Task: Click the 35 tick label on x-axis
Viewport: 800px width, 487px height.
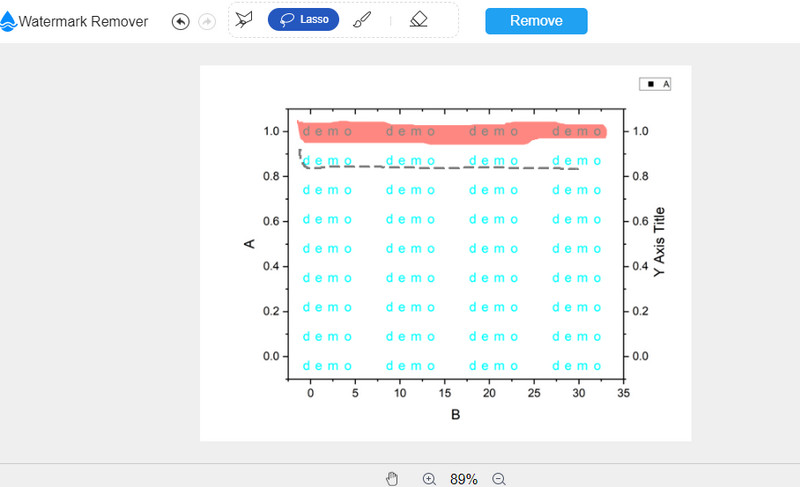Action: [624, 394]
